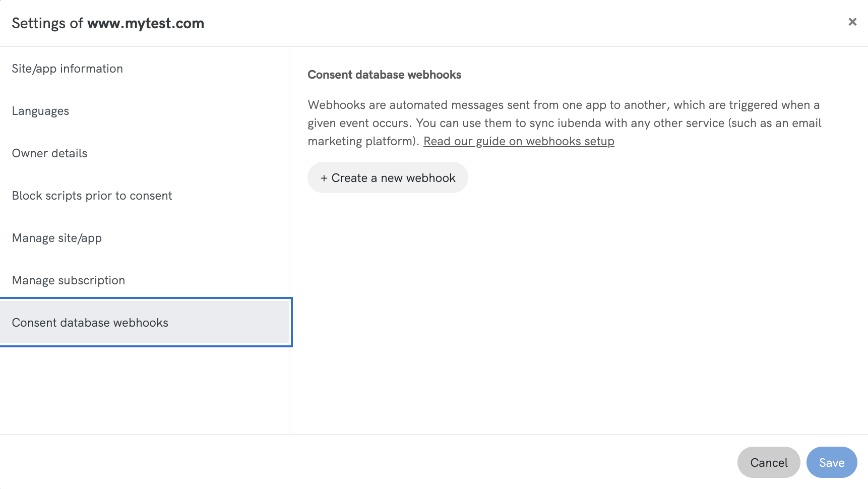This screenshot has height=489, width=868.
Task: Cancel the settings changes
Action: point(768,462)
